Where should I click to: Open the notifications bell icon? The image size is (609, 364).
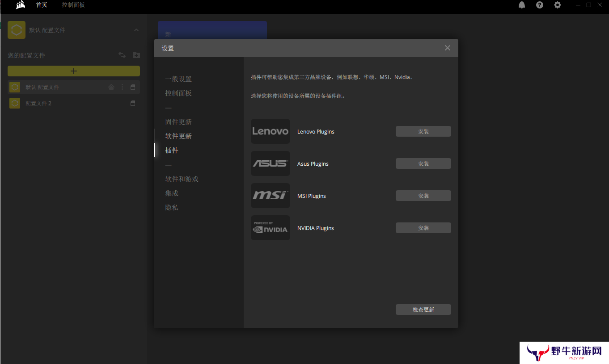tap(522, 5)
